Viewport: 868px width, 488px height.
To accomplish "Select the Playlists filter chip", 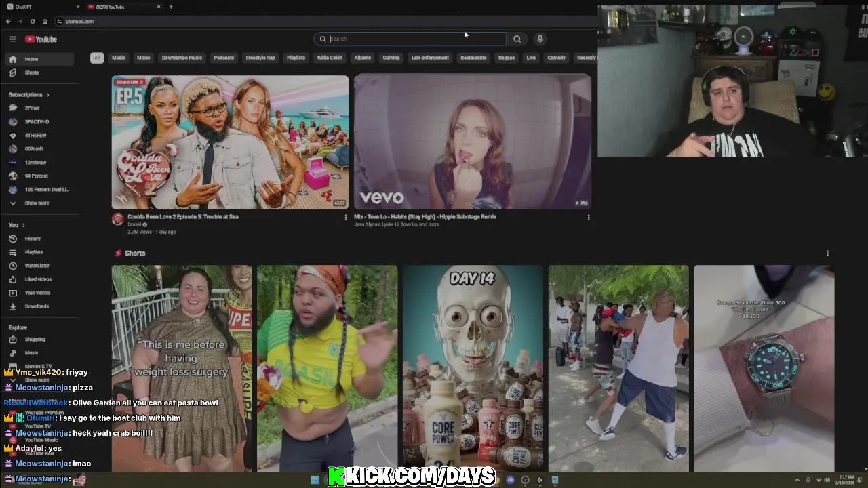I will 296,58.
